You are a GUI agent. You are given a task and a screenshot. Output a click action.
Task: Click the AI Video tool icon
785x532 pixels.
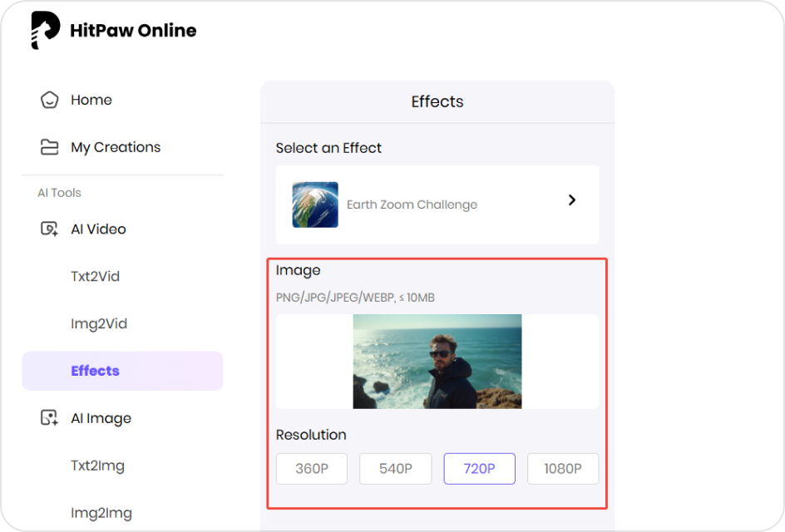[x=49, y=229]
